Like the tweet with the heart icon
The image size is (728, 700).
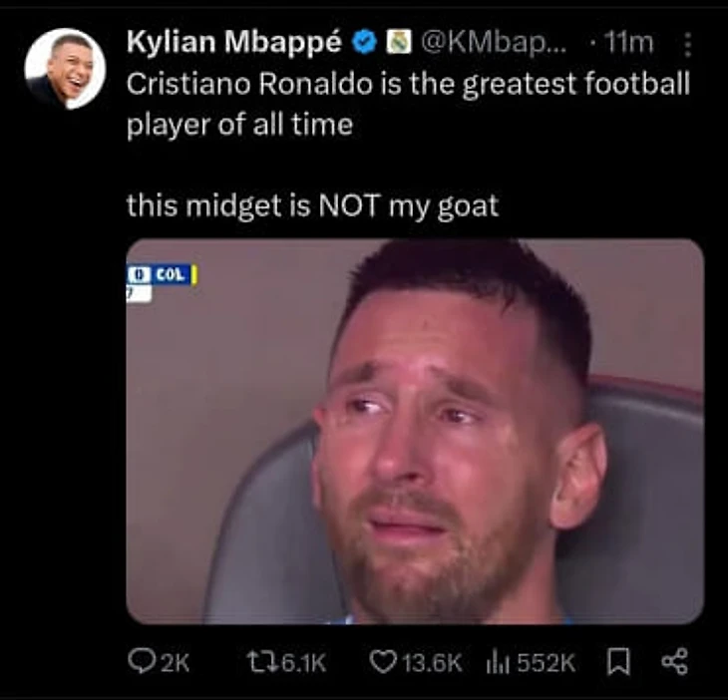coord(381,661)
